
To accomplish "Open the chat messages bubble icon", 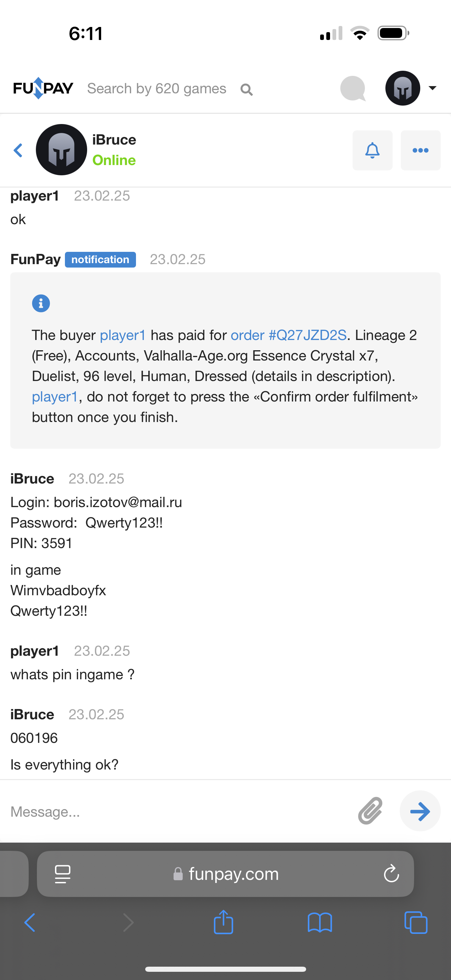I will [x=353, y=89].
